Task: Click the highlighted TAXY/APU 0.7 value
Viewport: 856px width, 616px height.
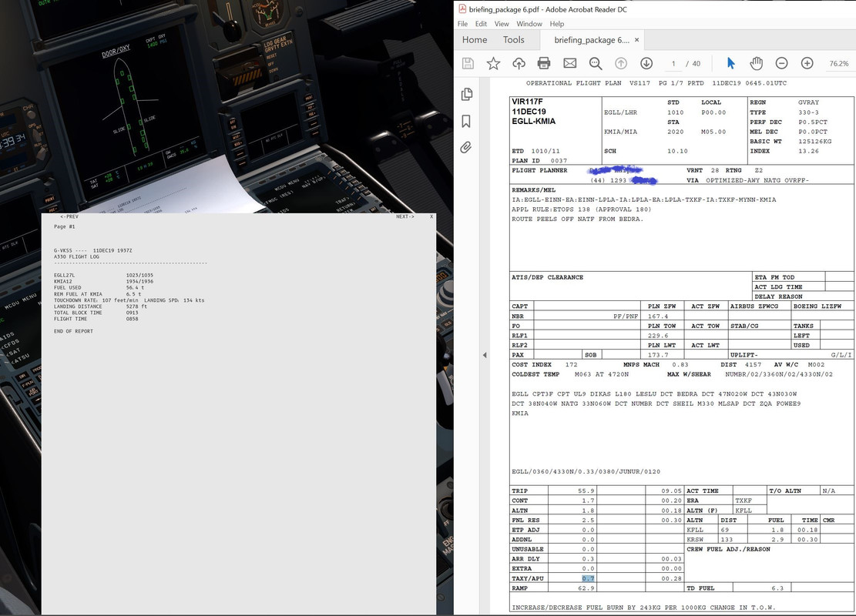Action: click(588, 578)
